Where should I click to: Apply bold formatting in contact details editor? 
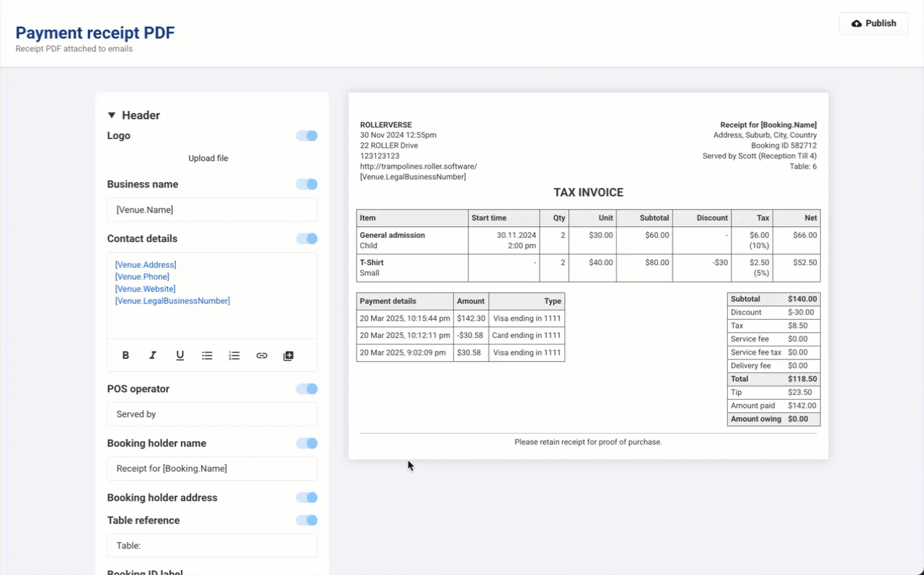(125, 355)
